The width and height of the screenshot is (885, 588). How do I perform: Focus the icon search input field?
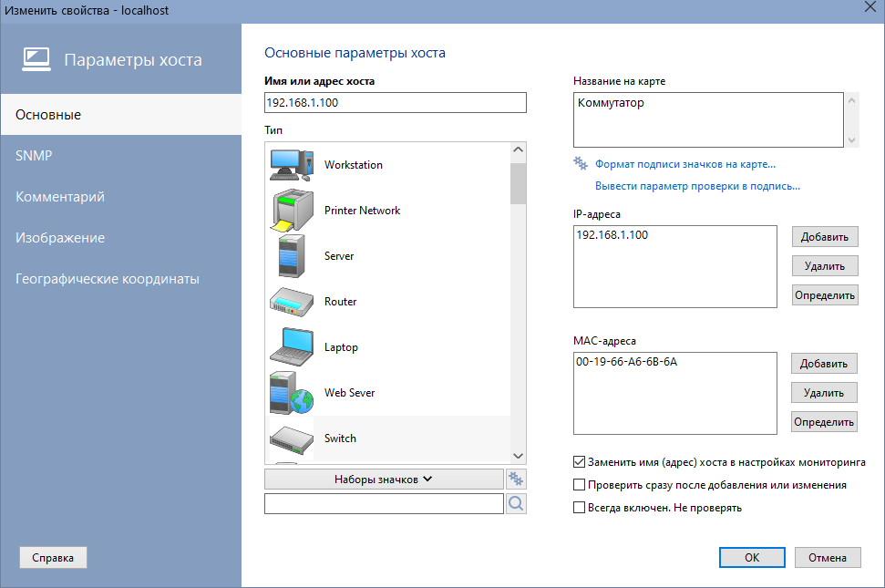click(x=384, y=503)
